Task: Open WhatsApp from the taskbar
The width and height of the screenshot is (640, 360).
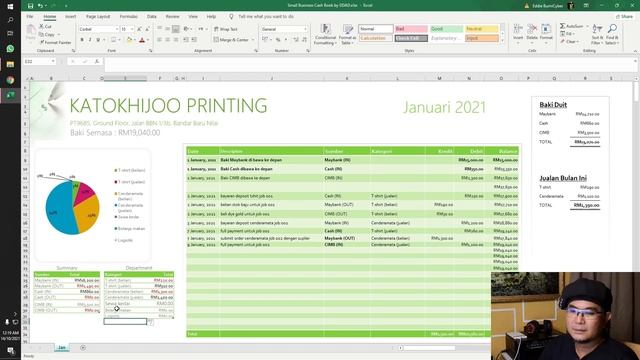Action: 10,49
